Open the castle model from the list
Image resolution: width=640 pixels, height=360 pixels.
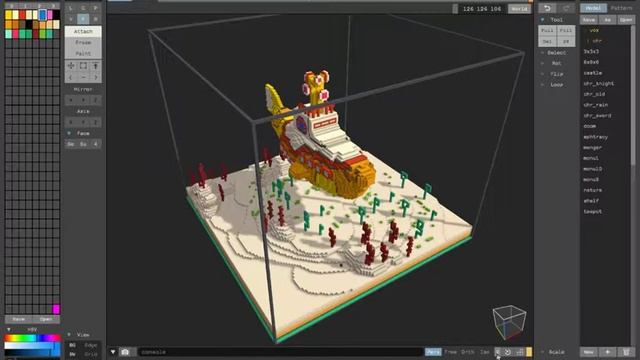point(593,73)
